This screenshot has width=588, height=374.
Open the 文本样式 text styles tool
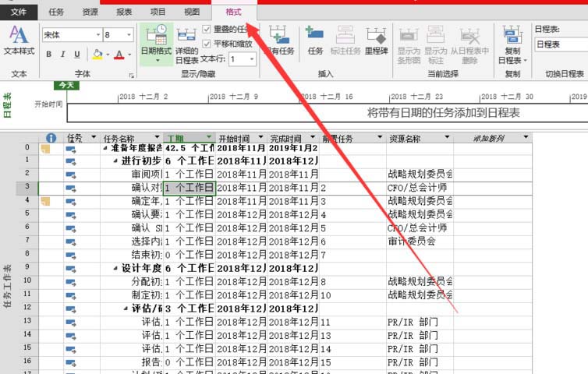[19, 41]
